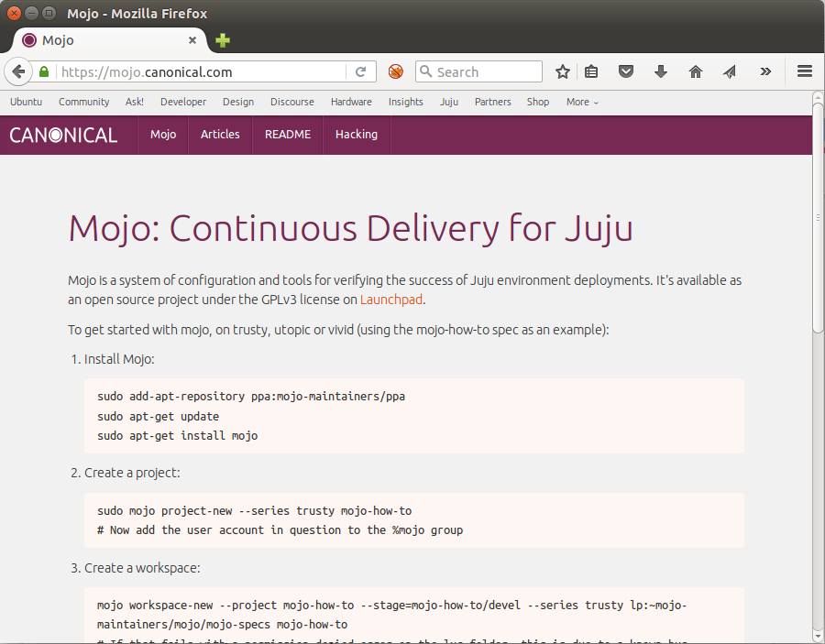The width and height of the screenshot is (825, 644).
Task: Open the Partners link
Action: [492, 102]
